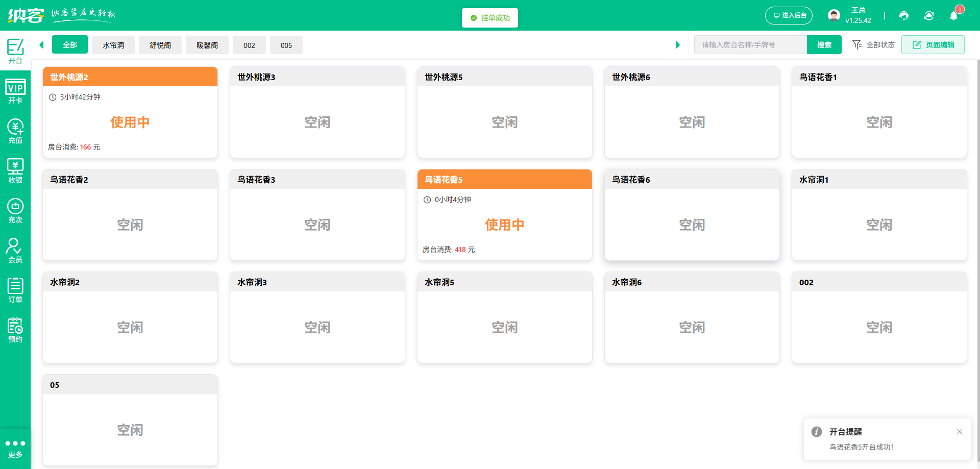Switch to the 水帘洞 category tab
Viewport: 980px width, 469px height.
click(113, 45)
